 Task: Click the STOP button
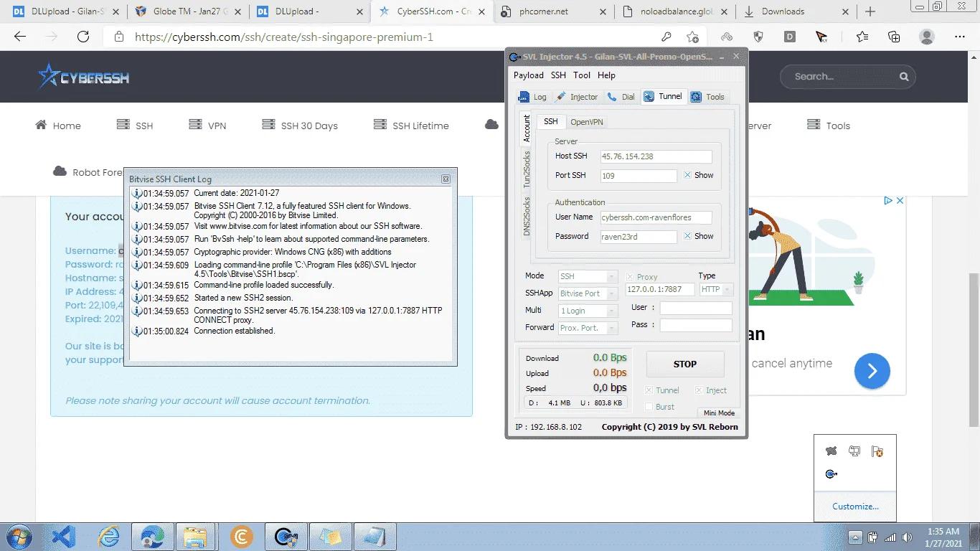coord(685,364)
